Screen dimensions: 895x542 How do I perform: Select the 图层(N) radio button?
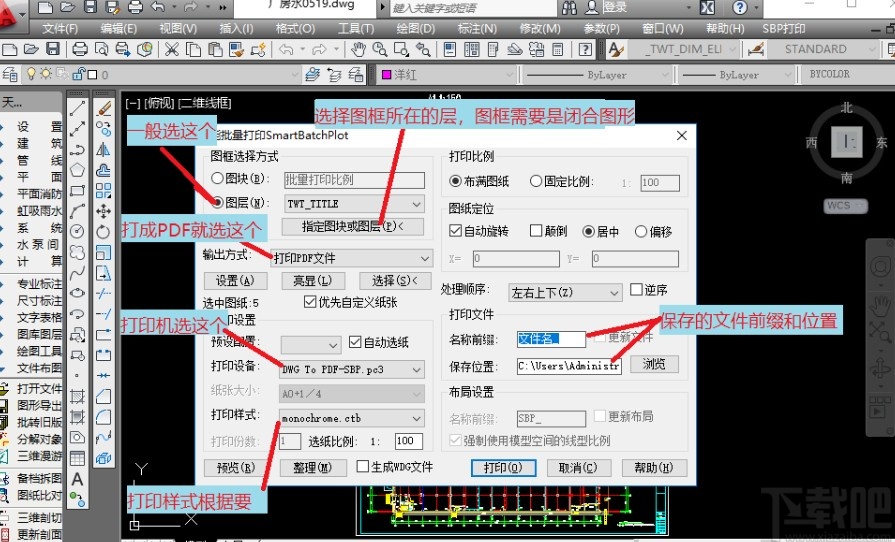click(x=217, y=203)
